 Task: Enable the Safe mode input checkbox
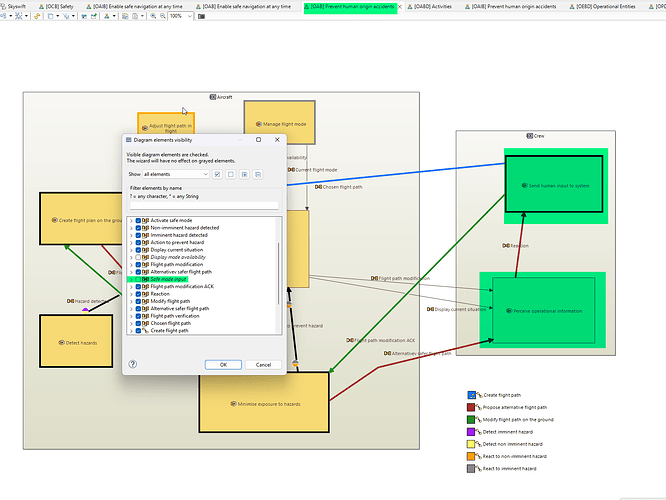point(139,279)
